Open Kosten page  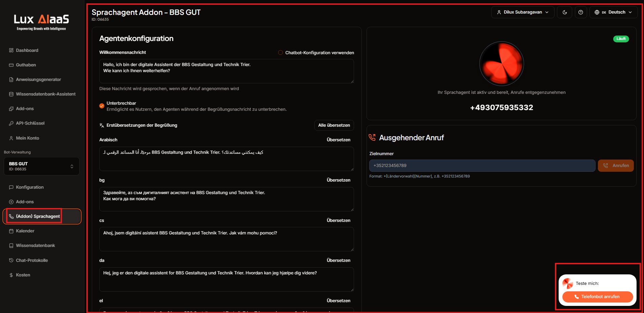pyautogui.click(x=23, y=275)
